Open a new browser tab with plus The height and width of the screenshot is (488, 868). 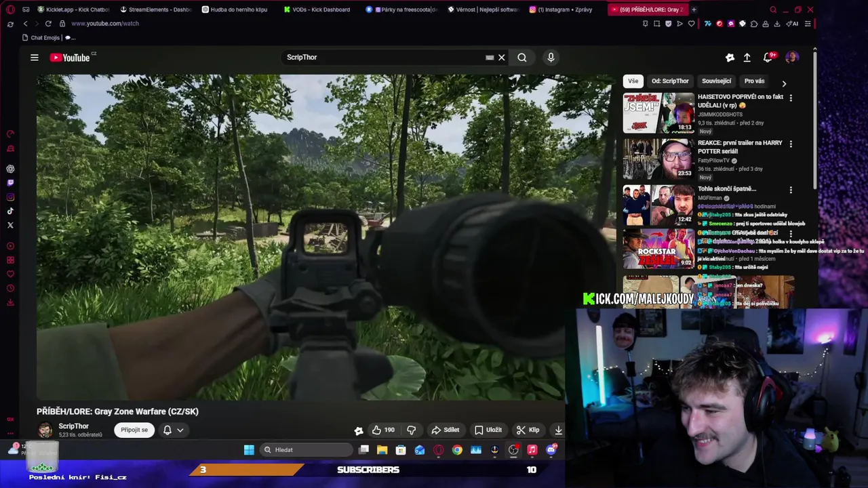pyautogui.click(x=693, y=9)
